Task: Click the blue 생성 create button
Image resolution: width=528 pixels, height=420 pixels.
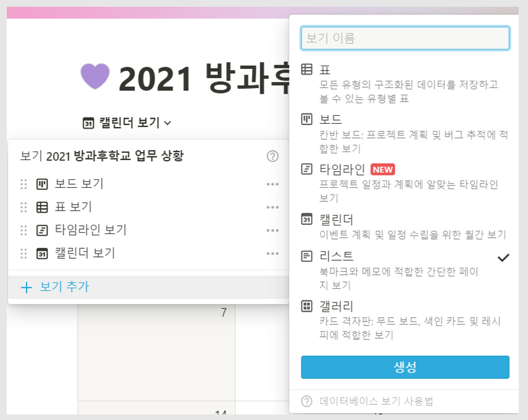Action: 405,367
